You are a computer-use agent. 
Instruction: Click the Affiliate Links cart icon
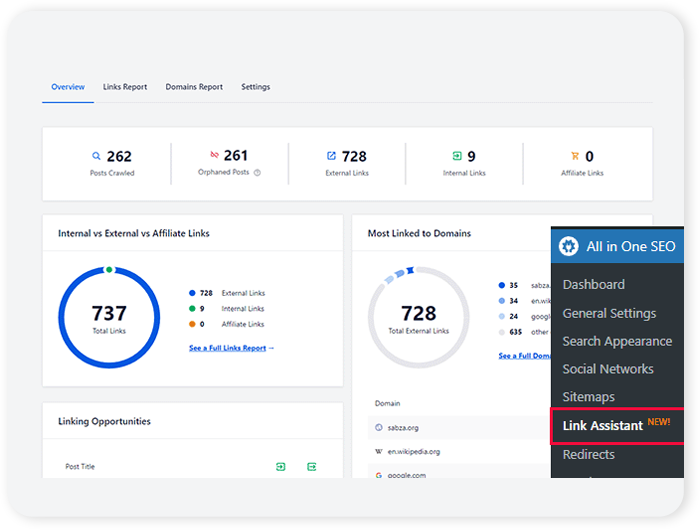(x=575, y=156)
